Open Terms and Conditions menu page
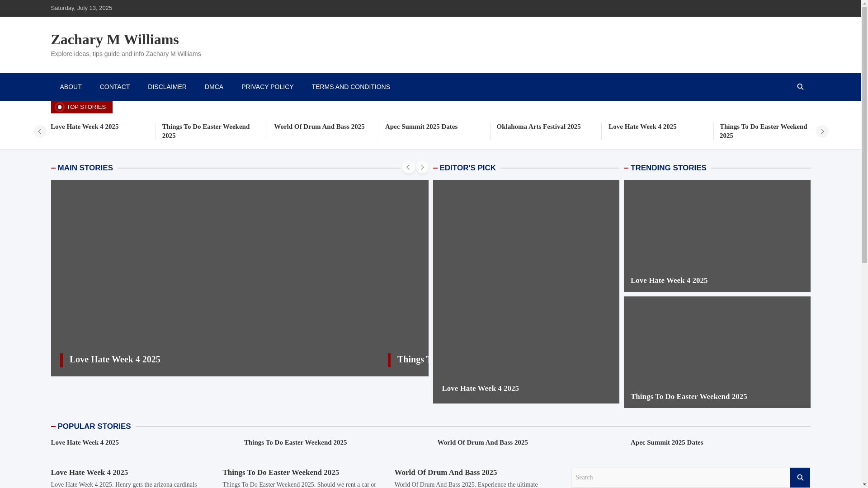 coord(351,87)
